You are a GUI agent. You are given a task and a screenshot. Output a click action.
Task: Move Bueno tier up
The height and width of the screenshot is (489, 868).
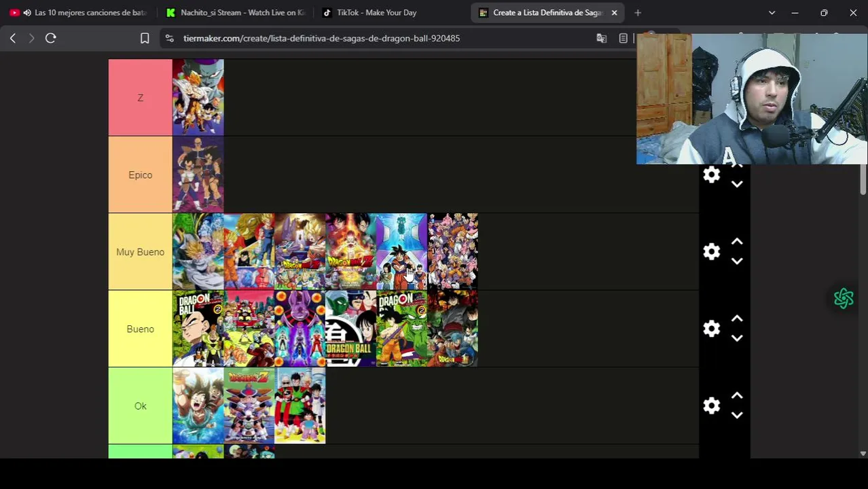point(737,319)
